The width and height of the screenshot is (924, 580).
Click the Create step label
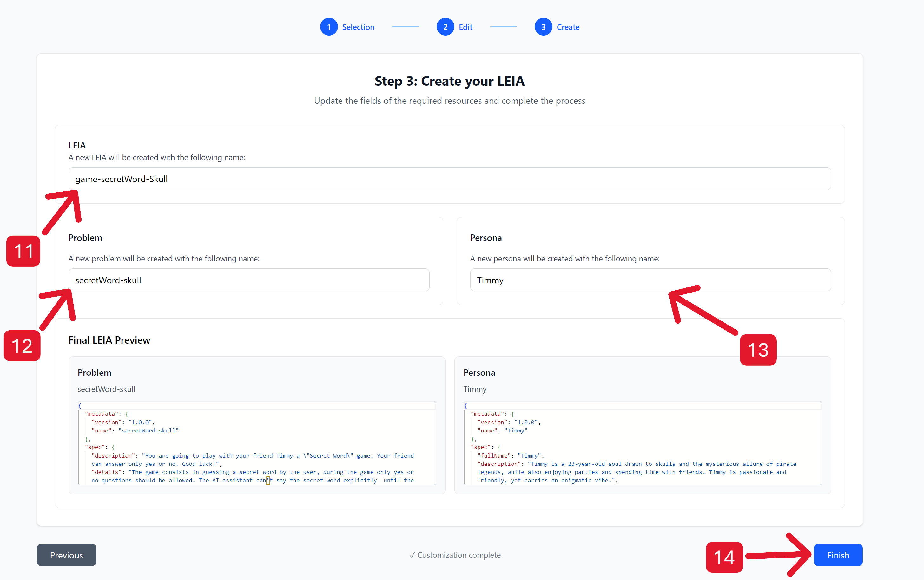pyautogui.click(x=568, y=26)
